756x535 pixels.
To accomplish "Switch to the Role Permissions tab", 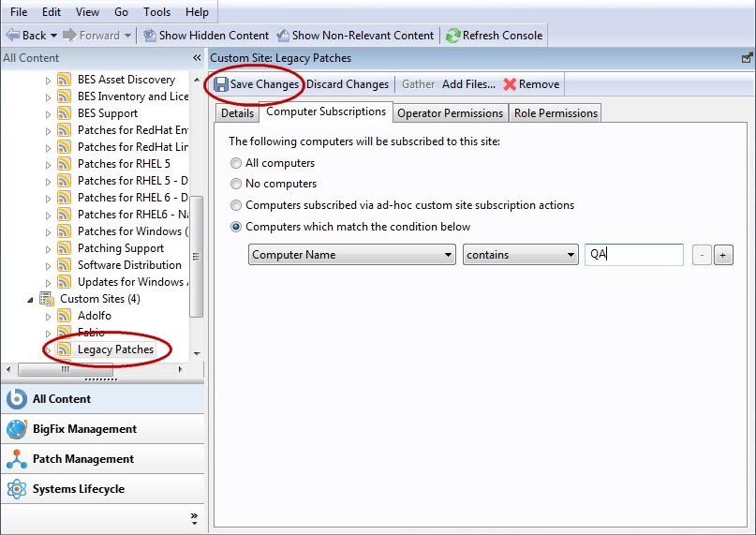I will (x=556, y=113).
